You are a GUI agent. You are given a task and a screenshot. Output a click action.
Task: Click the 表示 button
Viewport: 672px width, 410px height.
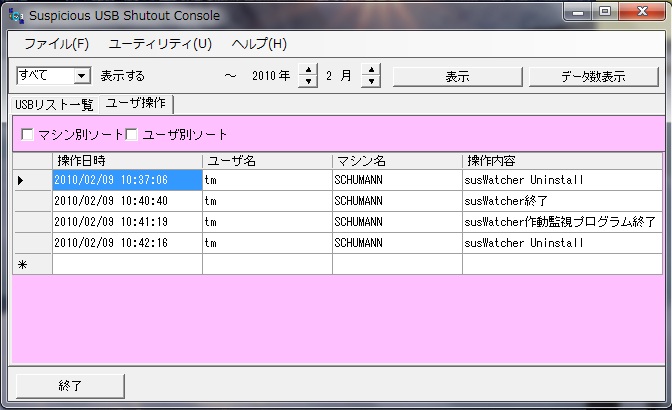457,77
